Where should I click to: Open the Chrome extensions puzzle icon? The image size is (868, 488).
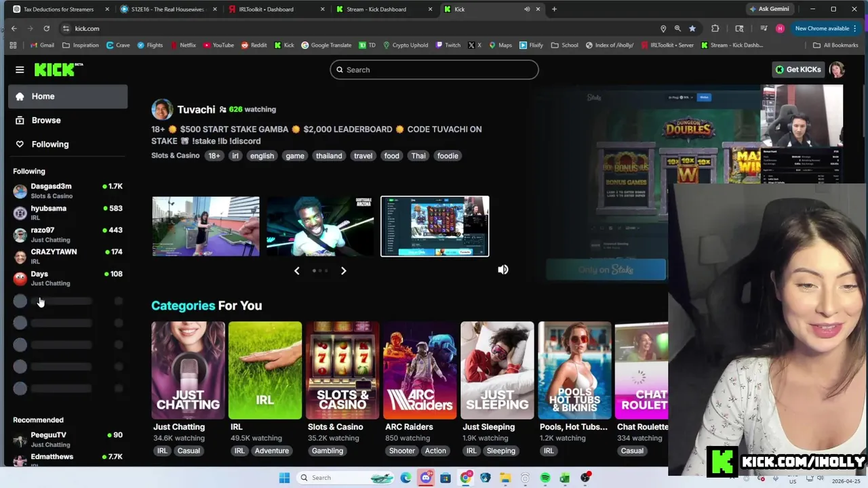[x=715, y=28]
